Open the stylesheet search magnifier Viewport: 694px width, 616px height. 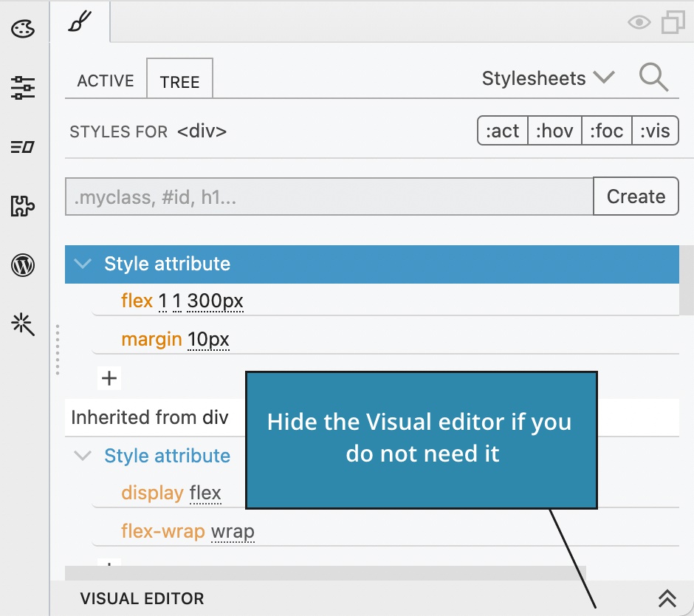653,78
